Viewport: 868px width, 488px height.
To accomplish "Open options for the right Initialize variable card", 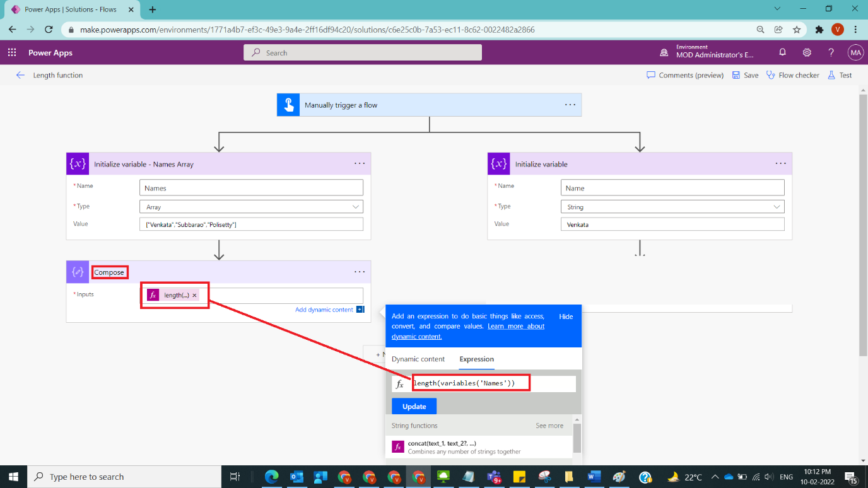I will pos(781,163).
